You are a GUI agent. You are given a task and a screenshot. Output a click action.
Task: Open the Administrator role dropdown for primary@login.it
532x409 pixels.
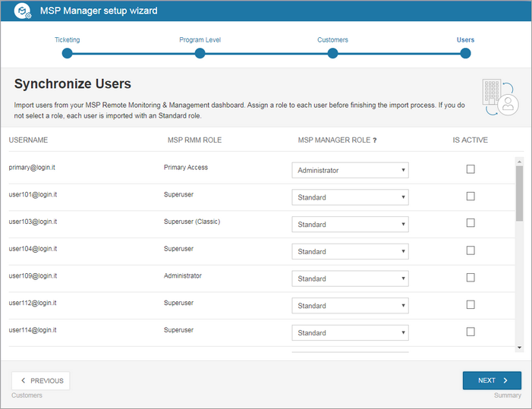[350, 170]
